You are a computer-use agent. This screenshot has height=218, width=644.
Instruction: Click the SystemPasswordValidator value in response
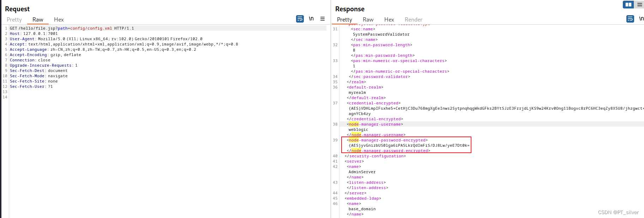(381, 34)
